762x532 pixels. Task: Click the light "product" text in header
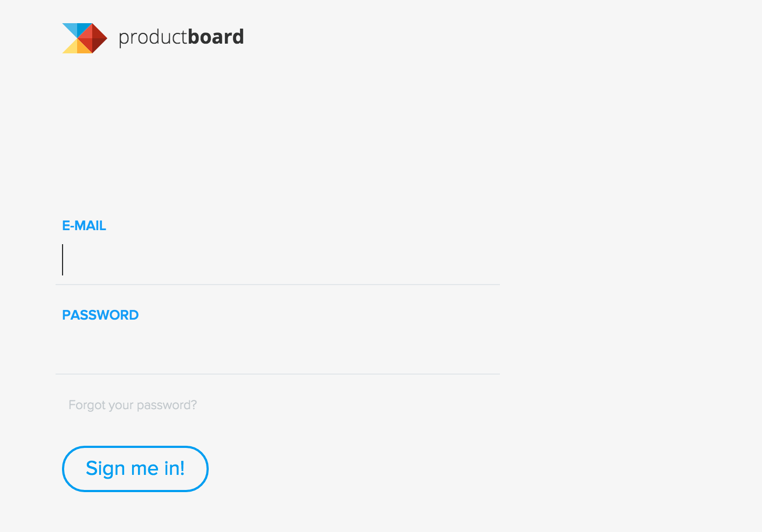tap(153, 37)
